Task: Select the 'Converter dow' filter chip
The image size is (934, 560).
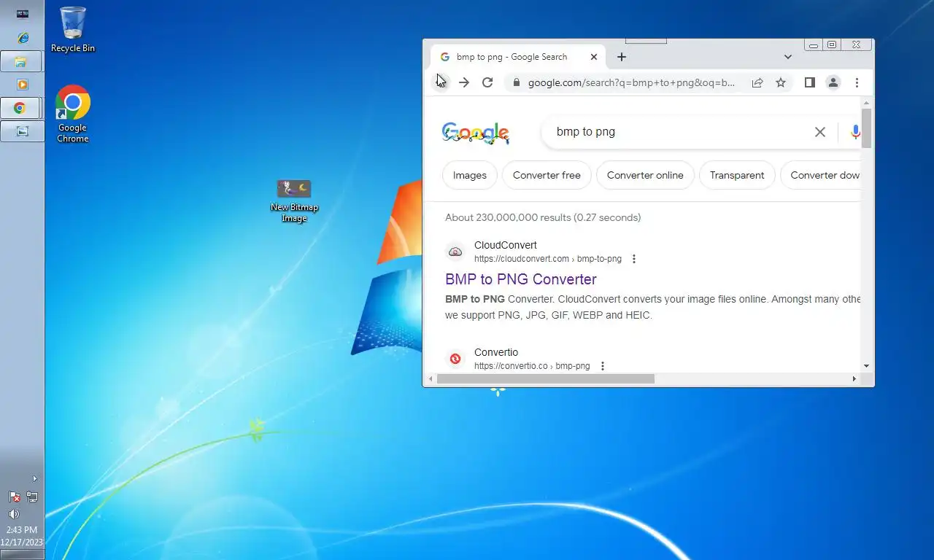Action: (x=821, y=175)
